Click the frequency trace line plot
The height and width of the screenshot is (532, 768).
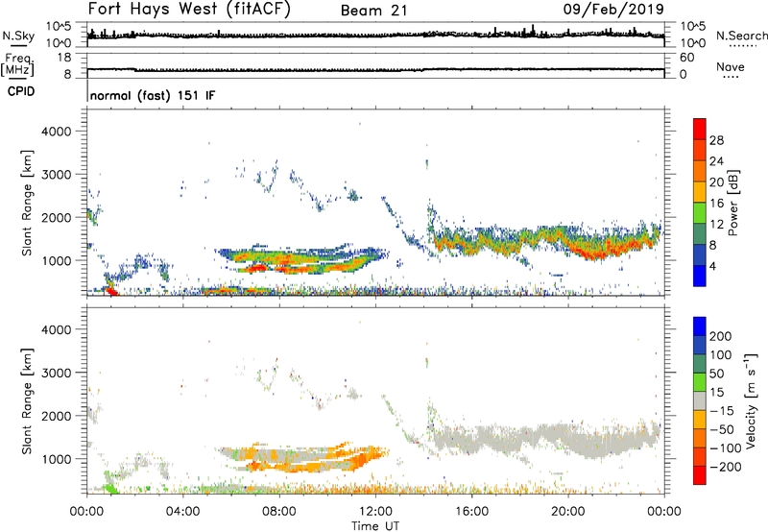(x=375, y=69)
